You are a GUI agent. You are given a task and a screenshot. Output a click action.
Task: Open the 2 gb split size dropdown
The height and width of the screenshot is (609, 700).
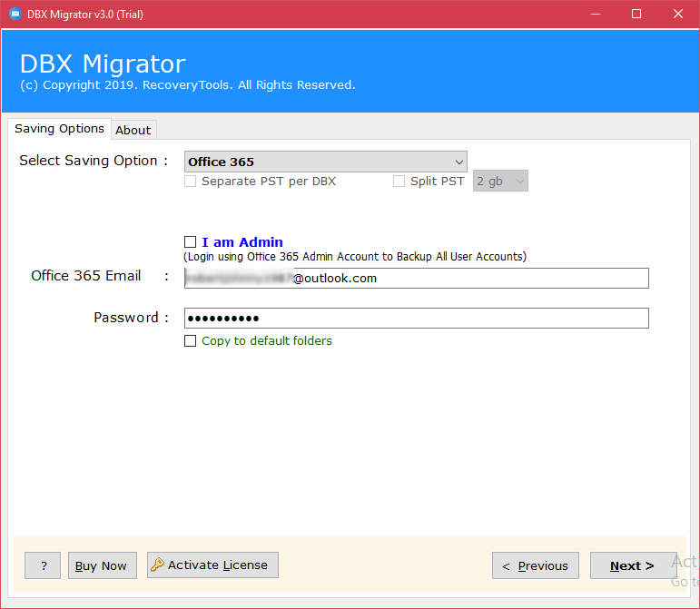pos(500,182)
